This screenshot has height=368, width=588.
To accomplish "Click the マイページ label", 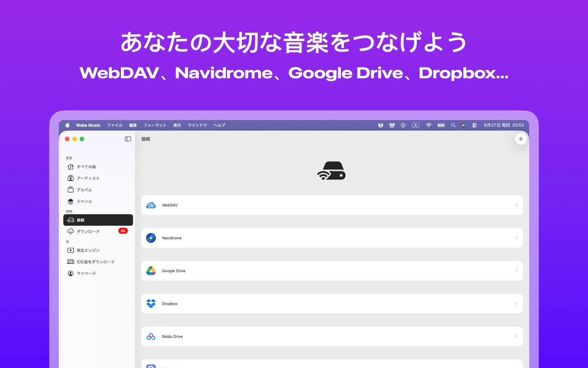I will coord(86,273).
